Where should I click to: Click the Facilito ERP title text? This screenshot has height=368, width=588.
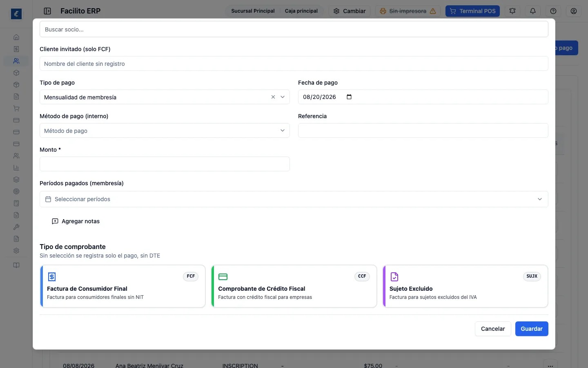click(80, 11)
